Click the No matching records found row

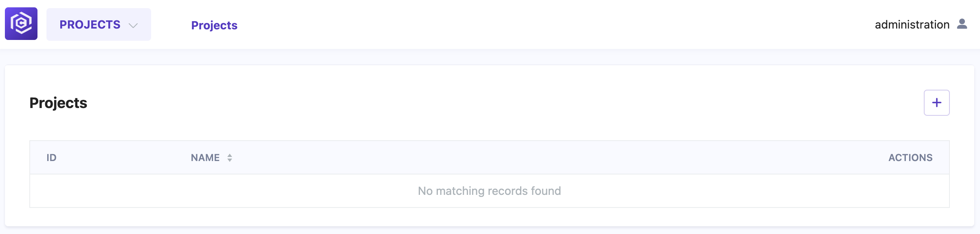(490, 191)
